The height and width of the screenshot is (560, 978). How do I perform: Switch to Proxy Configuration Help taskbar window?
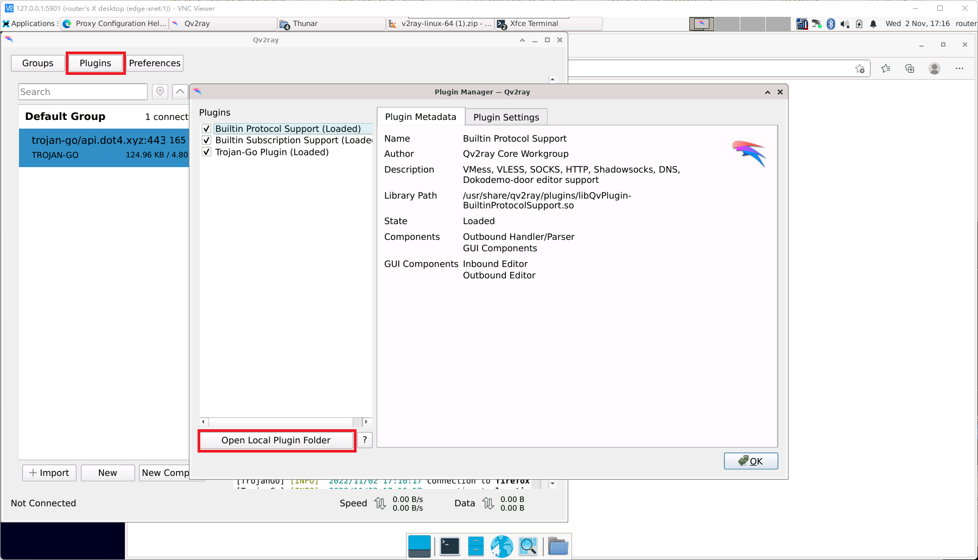click(115, 24)
